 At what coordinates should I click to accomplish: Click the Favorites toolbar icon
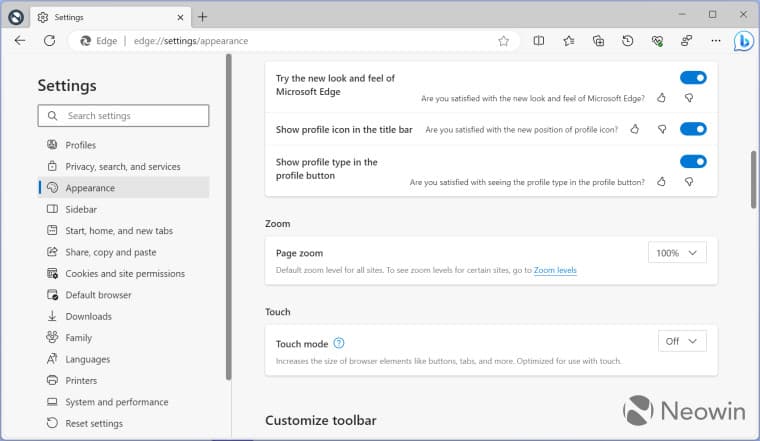pos(568,41)
